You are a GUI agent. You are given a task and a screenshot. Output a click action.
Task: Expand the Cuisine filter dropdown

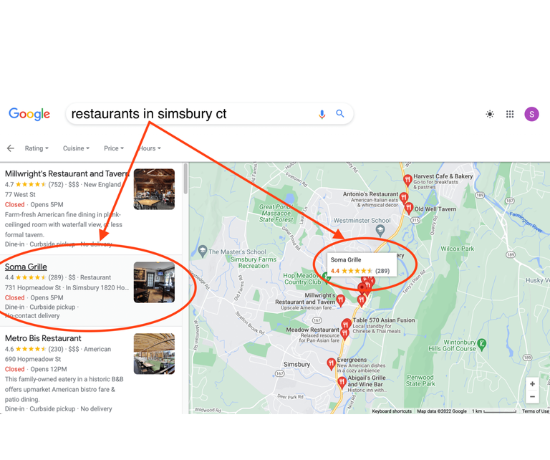[76, 148]
